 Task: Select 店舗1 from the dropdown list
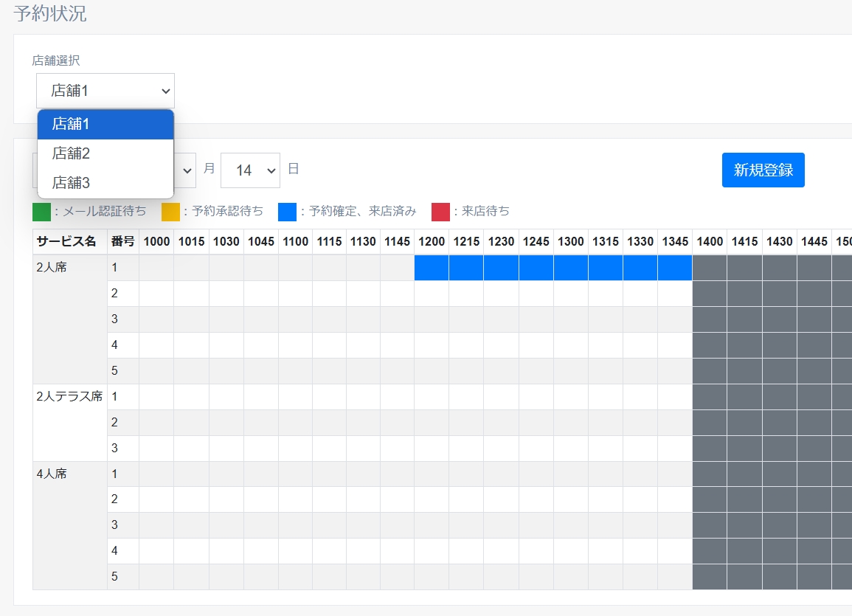click(105, 124)
